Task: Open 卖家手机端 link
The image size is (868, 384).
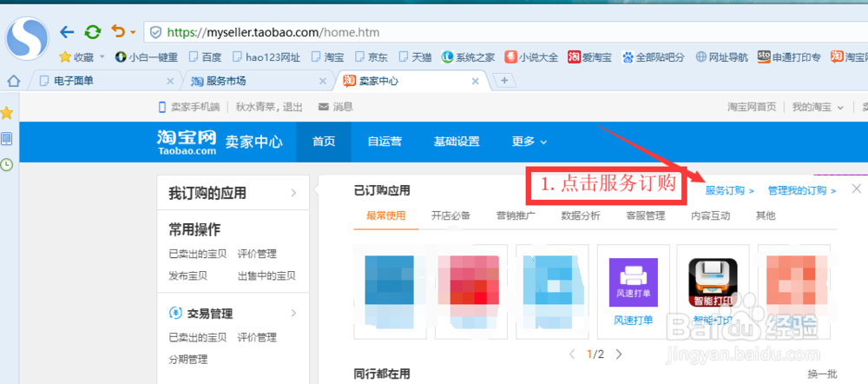Action: [188, 107]
